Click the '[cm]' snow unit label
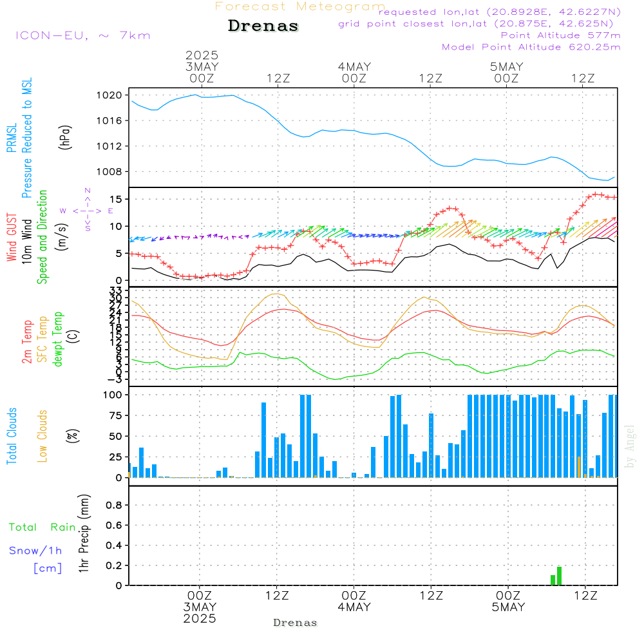 [48, 568]
